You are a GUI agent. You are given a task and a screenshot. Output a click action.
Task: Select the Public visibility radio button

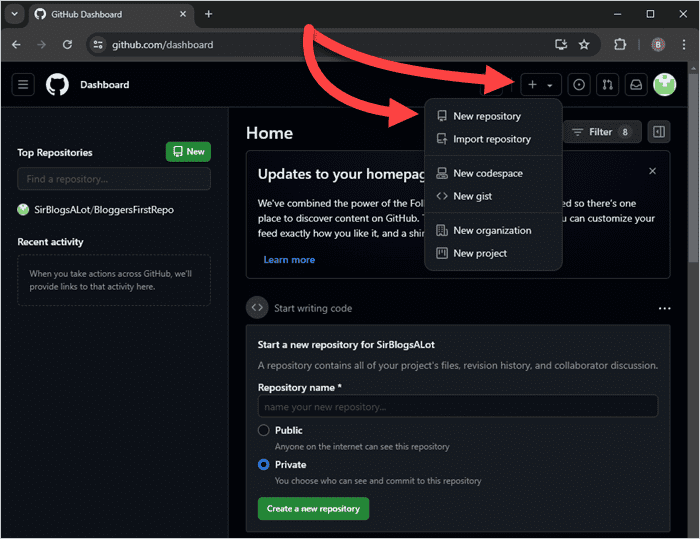click(264, 430)
